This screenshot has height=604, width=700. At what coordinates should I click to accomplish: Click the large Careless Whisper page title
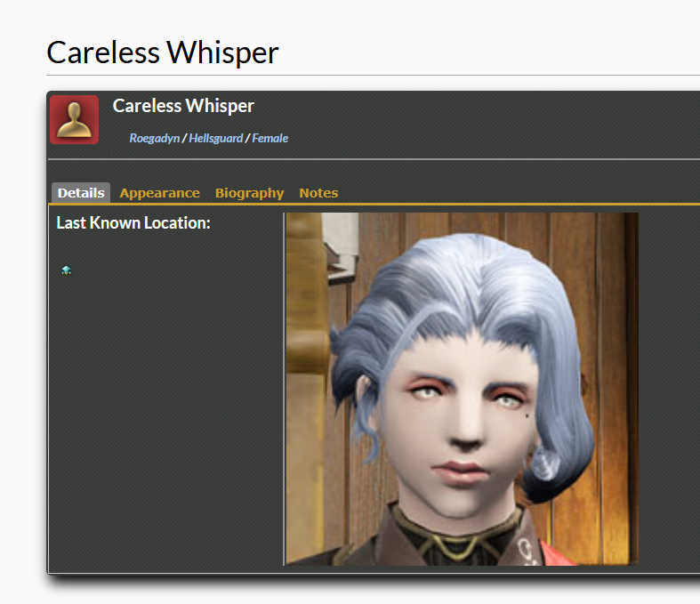point(163,52)
